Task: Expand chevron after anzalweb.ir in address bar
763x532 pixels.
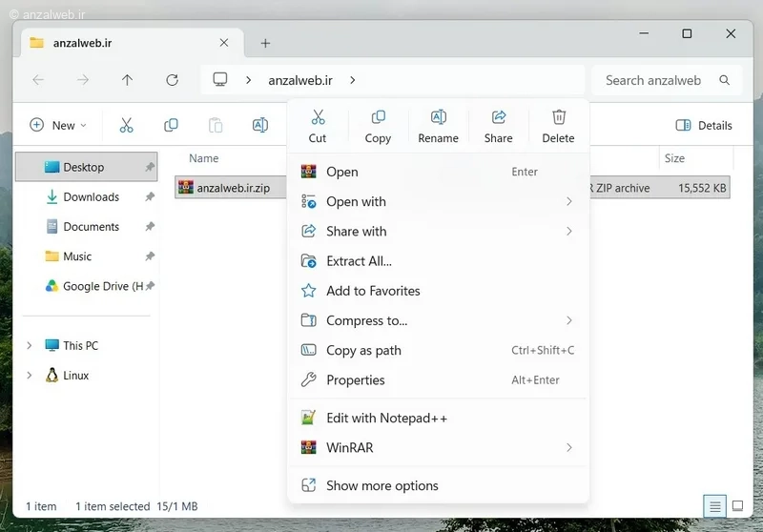Action: (353, 80)
